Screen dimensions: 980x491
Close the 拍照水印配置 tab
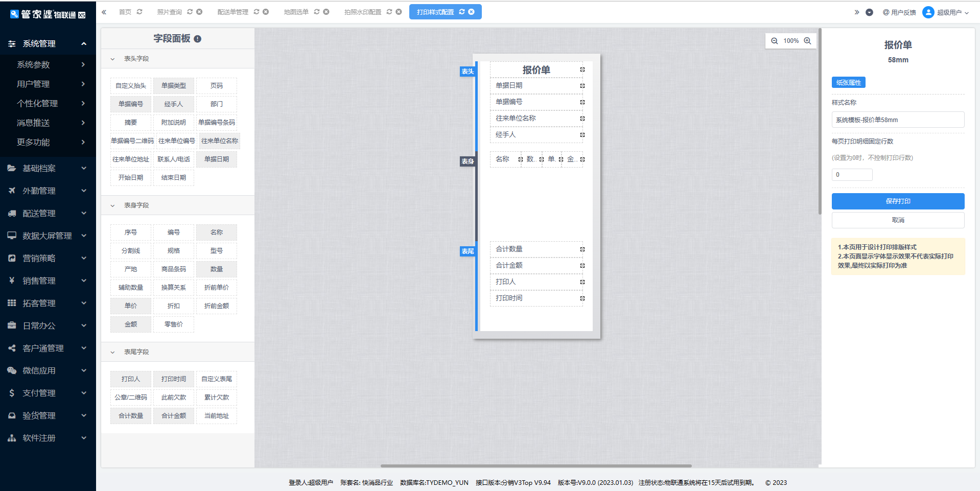point(399,12)
